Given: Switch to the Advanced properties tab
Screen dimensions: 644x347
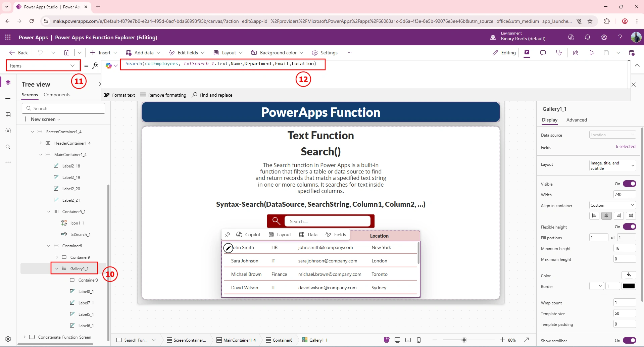Looking at the screenshot, I should click(x=577, y=120).
